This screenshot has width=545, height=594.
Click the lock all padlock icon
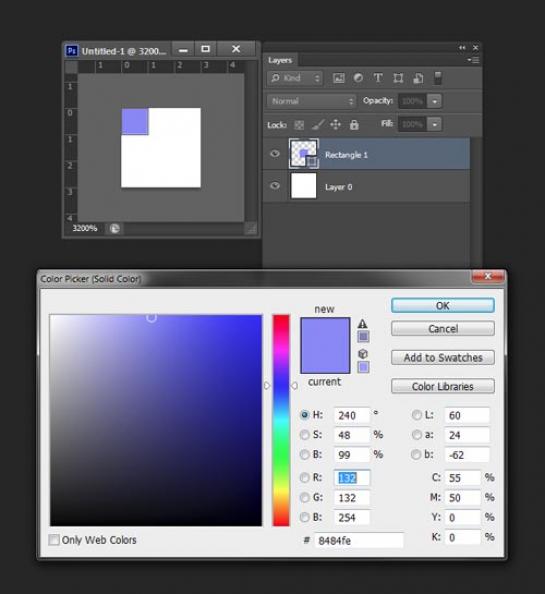(354, 125)
